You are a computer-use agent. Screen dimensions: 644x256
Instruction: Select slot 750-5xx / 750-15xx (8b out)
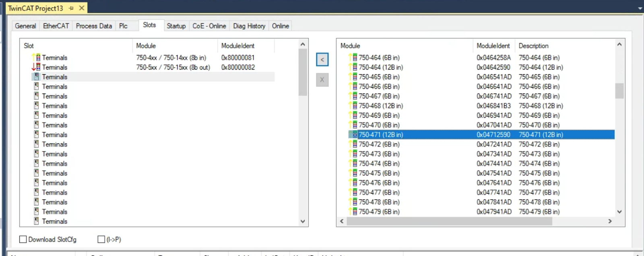click(173, 67)
